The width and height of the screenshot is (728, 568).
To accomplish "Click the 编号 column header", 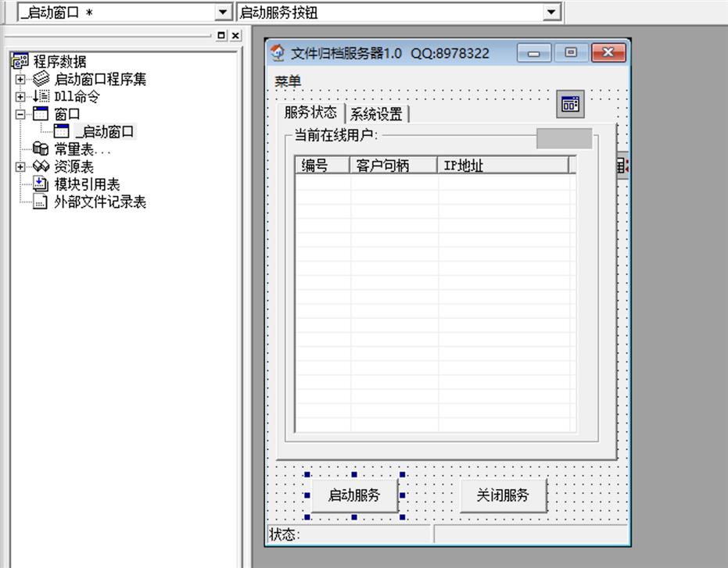I will 322,165.
